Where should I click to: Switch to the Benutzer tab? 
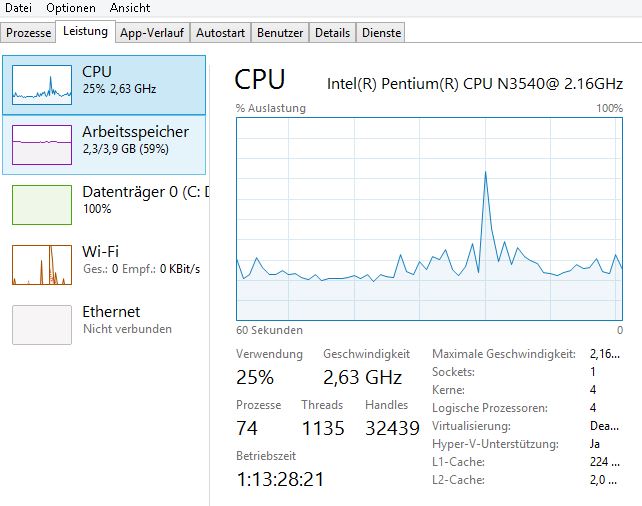pyautogui.click(x=280, y=33)
